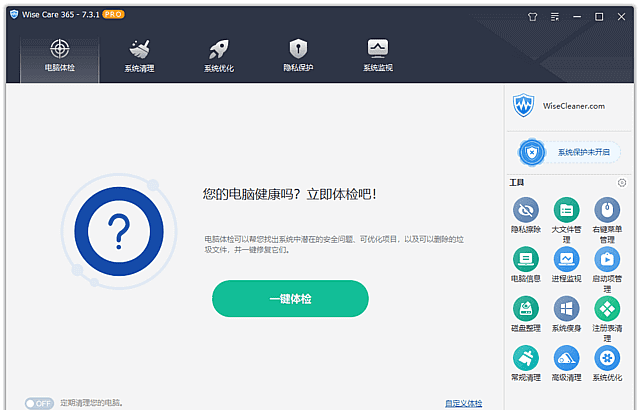Click the blue question mark checkup circle

119,231
